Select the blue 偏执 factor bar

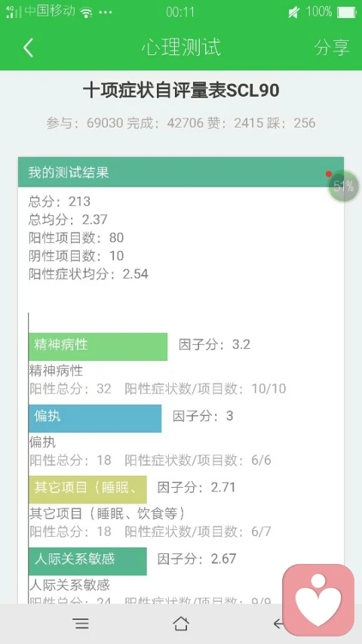tap(95, 418)
